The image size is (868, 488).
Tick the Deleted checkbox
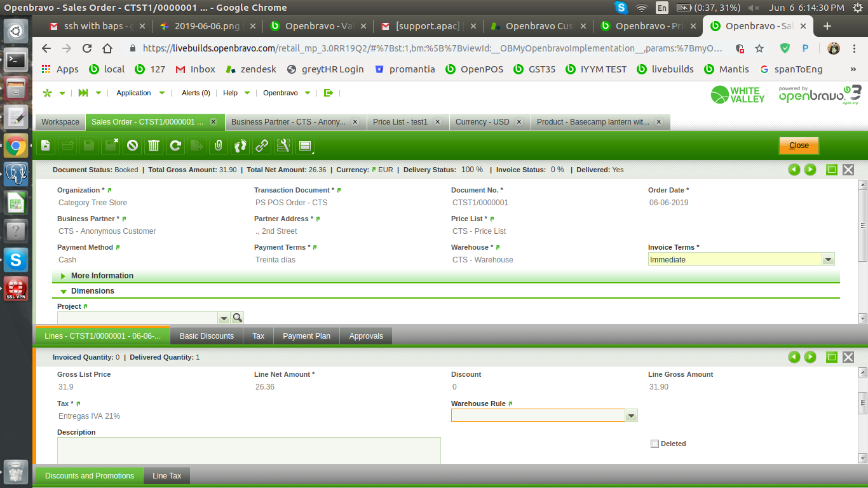654,444
